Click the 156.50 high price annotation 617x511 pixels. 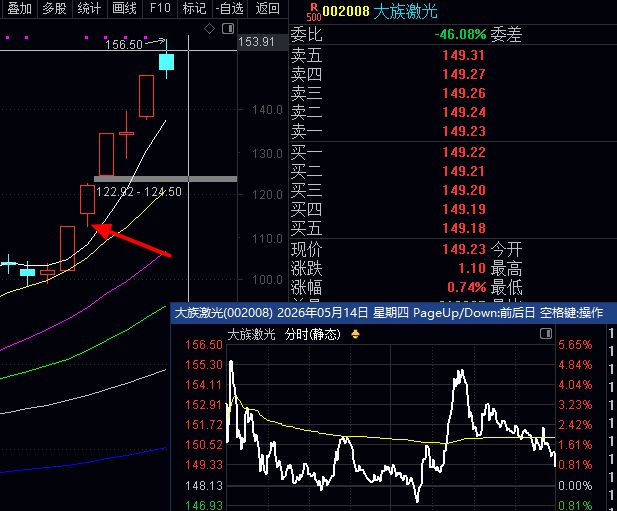click(x=124, y=44)
